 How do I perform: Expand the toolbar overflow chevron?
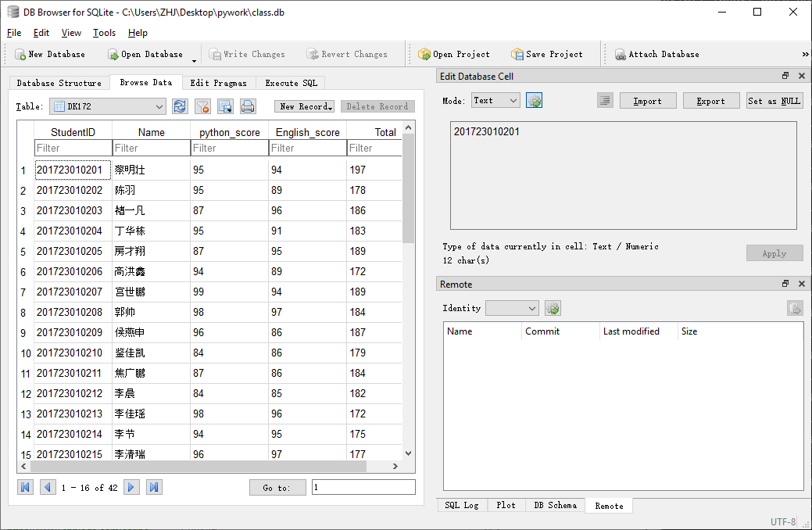[x=805, y=55]
